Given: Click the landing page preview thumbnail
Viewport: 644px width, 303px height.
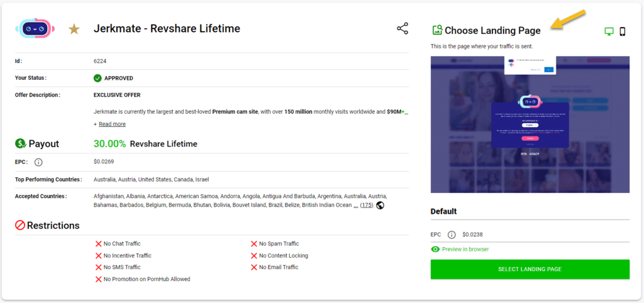Looking at the screenshot, I should click(x=530, y=124).
